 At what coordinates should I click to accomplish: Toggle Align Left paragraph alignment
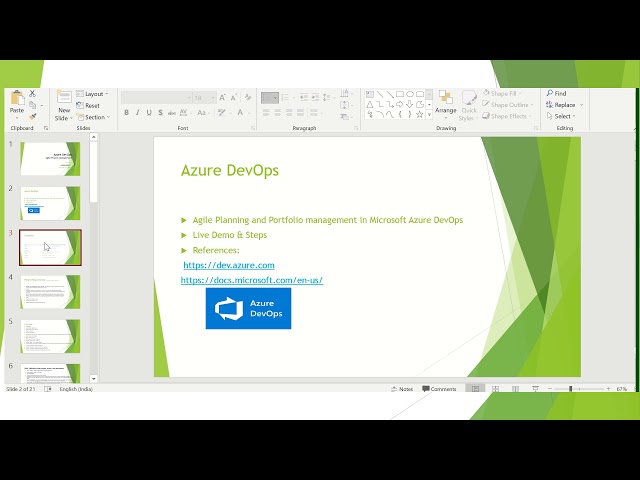(266, 113)
